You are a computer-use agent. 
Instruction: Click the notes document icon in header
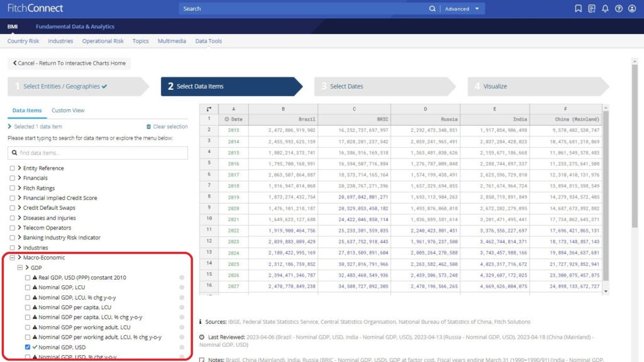click(x=592, y=9)
